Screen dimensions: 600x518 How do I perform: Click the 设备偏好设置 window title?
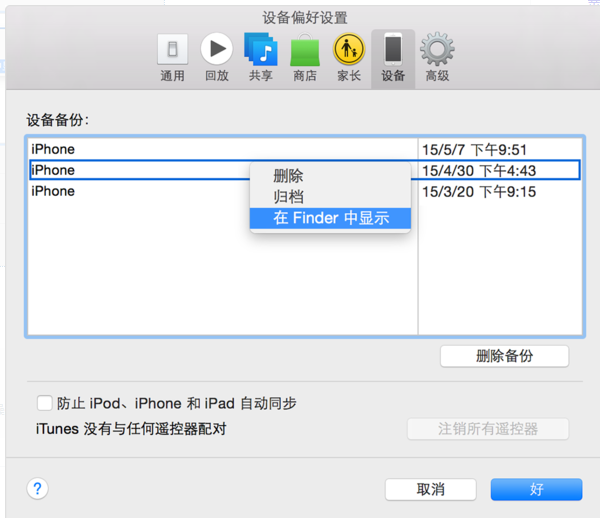305,18
